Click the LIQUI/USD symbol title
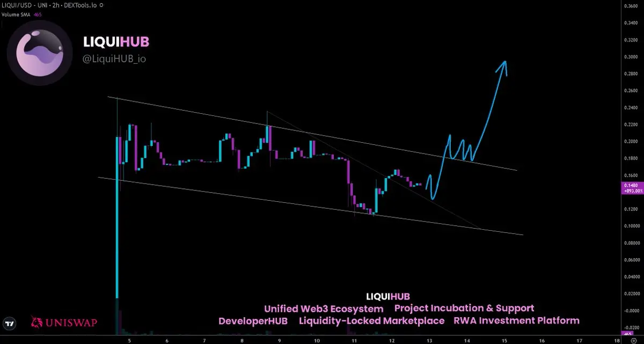The width and height of the screenshot is (644, 344). coord(18,5)
